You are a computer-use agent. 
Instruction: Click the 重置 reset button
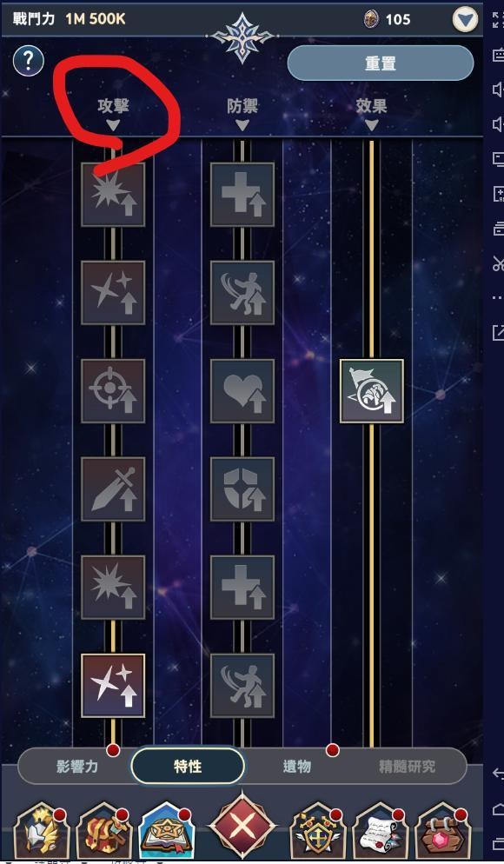click(380, 63)
